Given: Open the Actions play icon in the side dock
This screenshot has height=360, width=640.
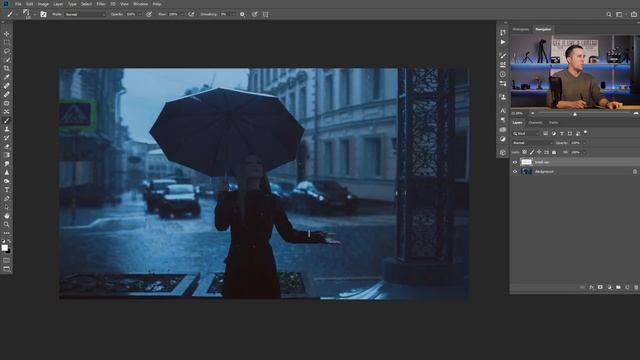Looking at the screenshot, I should pos(503,42).
